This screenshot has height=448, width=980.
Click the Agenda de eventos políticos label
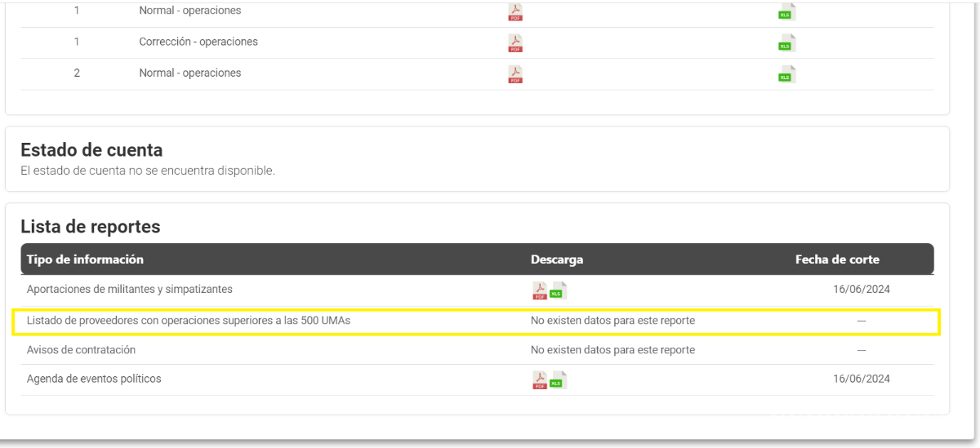[94, 379]
